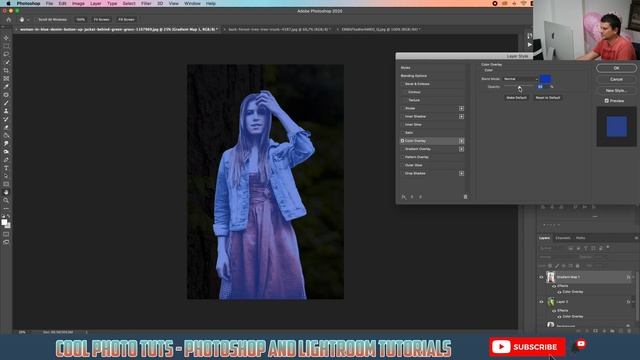Open the Layers panel options menu
Image resolution: width=640 pixels, height=360 pixels.
pos(636,238)
